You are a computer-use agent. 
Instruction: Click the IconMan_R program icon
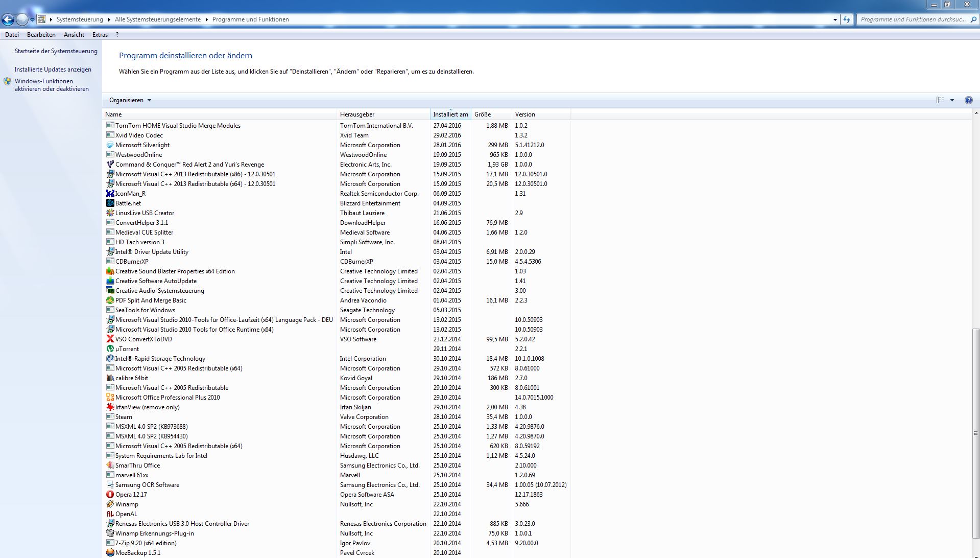pos(110,194)
